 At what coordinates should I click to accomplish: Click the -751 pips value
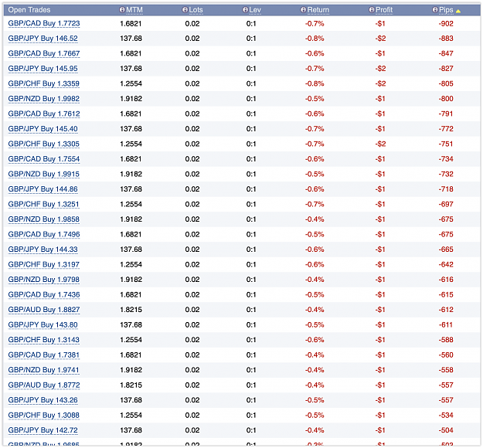[446, 144]
